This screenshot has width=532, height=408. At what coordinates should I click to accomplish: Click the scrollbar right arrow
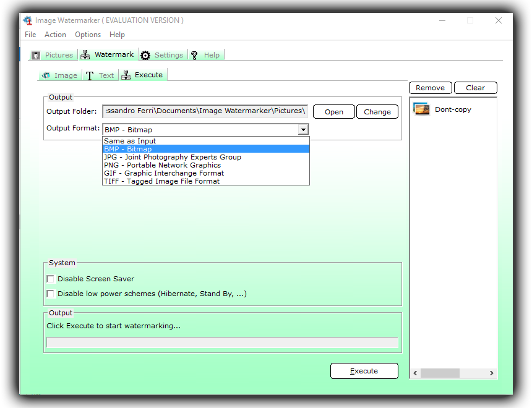tap(492, 373)
